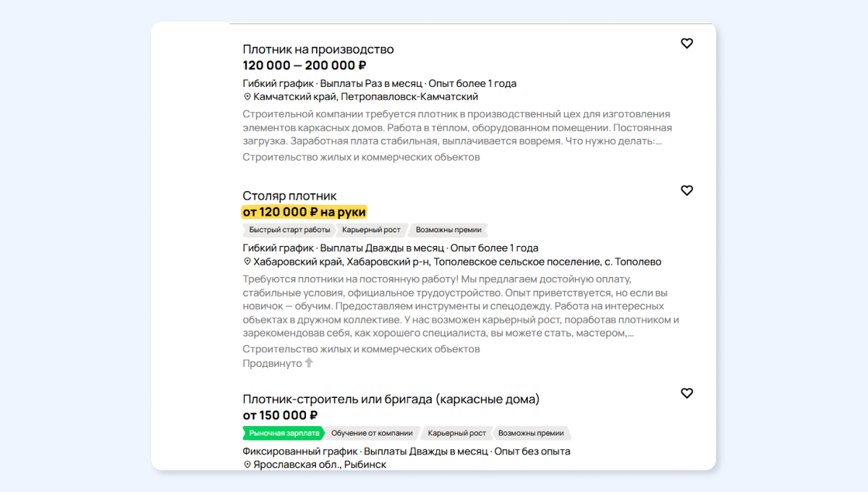This screenshot has width=868, height=492.
Task: Favorite the Плотник на производство listing
Action: click(686, 43)
